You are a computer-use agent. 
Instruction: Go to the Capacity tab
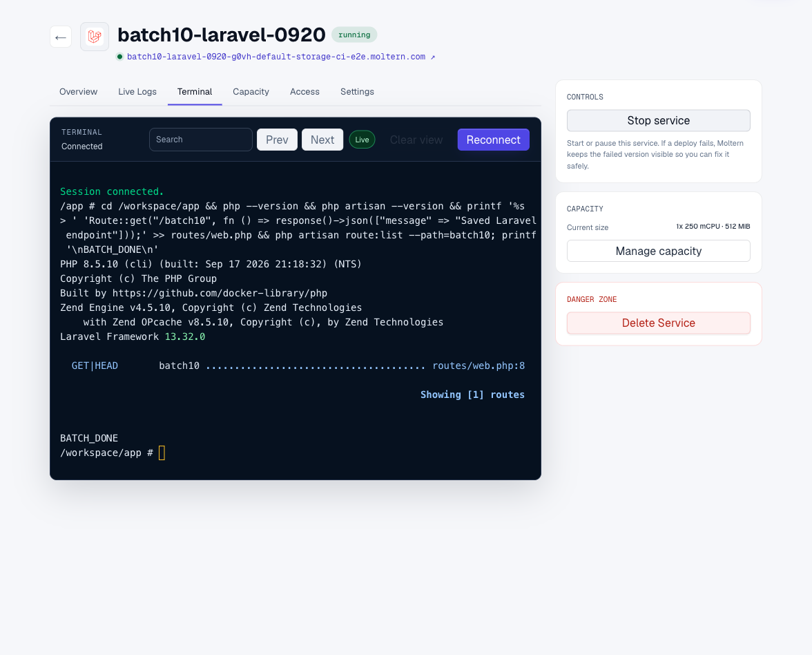coord(251,92)
